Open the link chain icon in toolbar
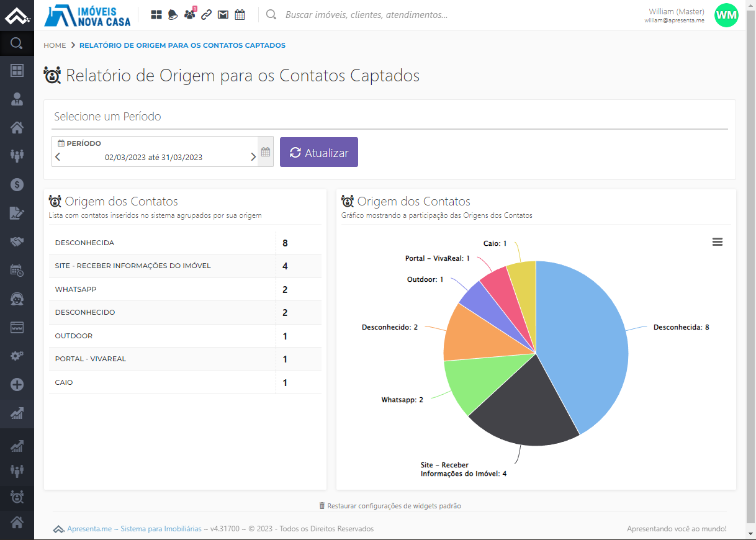The image size is (756, 540). (x=207, y=14)
